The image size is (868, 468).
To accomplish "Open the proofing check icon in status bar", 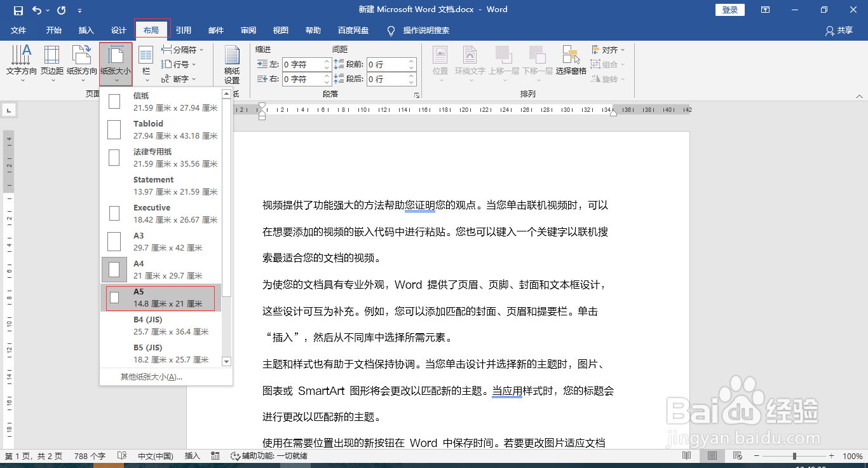I will pyautogui.click(x=121, y=456).
